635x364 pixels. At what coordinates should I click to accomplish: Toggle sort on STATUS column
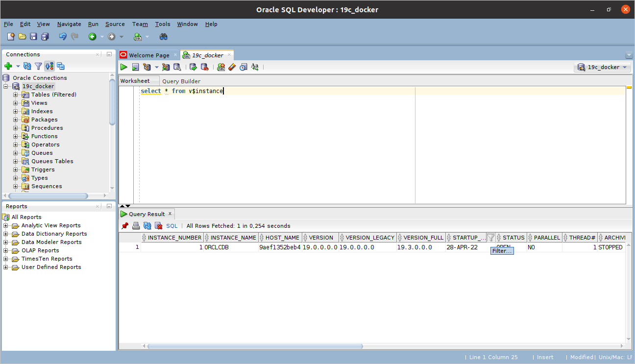click(513, 237)
